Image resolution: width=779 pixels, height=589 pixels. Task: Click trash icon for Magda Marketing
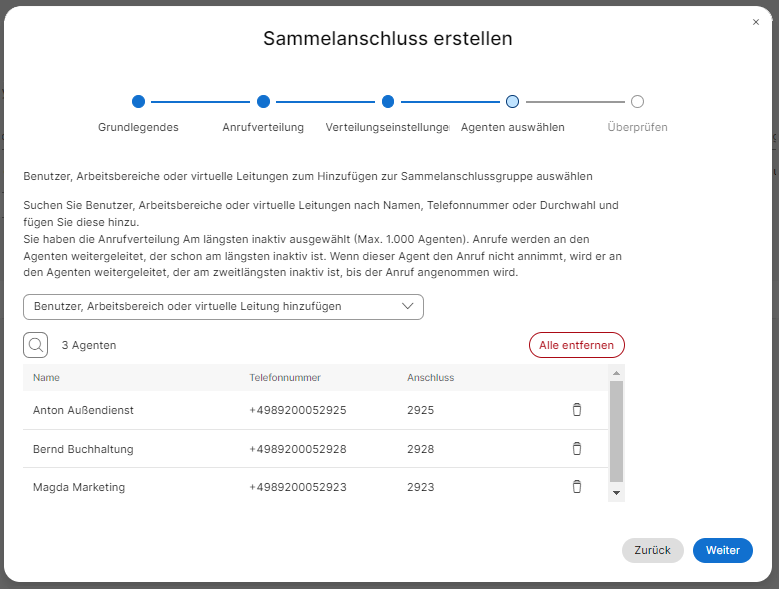[x=576, y=487]
